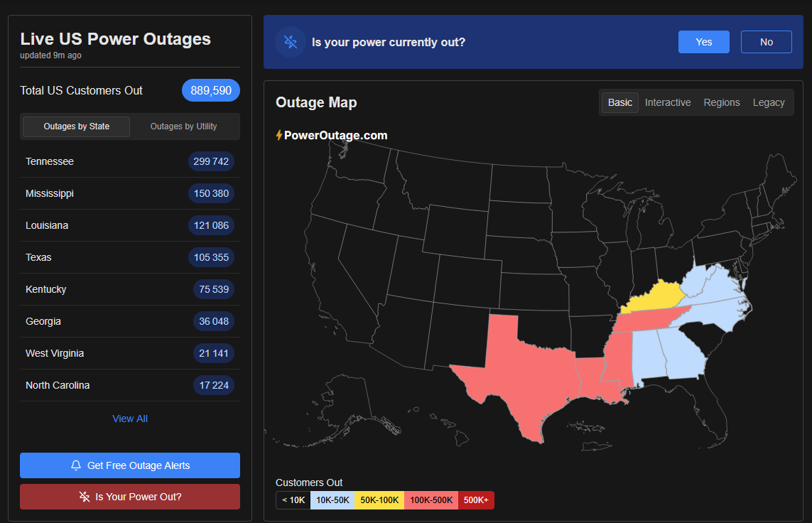Viewport: 812px width, 523px height.
Task: Click West Virginia's outage count badge
Action: pos(214,353)
